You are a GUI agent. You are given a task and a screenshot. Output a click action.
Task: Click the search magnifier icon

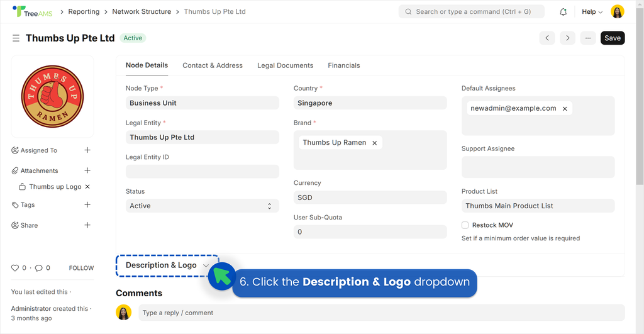408,11
